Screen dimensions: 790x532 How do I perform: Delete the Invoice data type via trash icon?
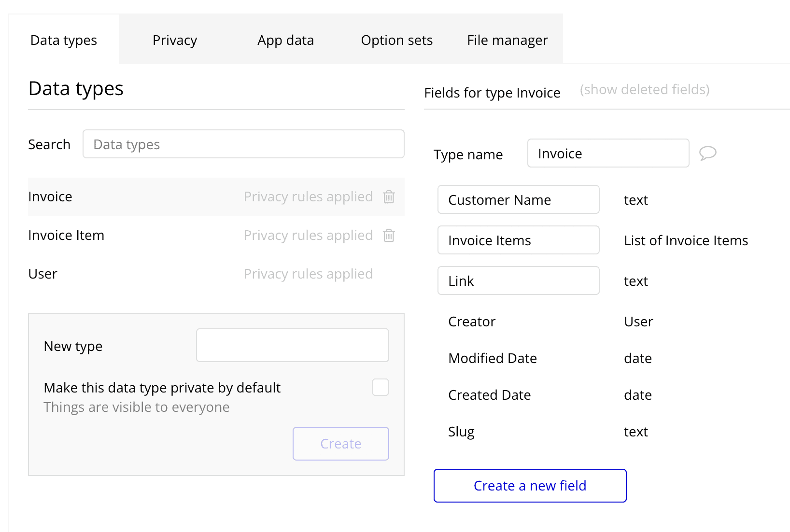point(389,197)
